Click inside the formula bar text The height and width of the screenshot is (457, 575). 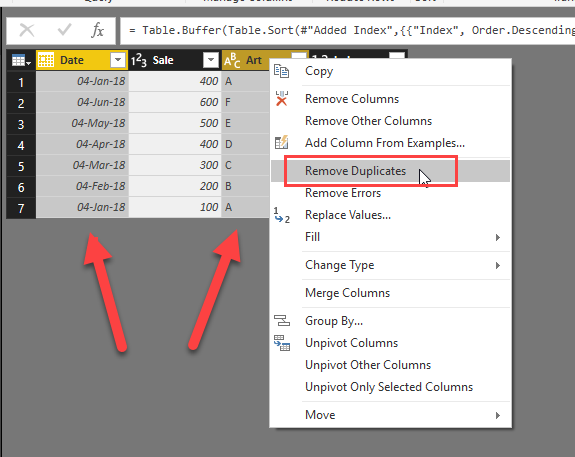(x=347, y=30)
